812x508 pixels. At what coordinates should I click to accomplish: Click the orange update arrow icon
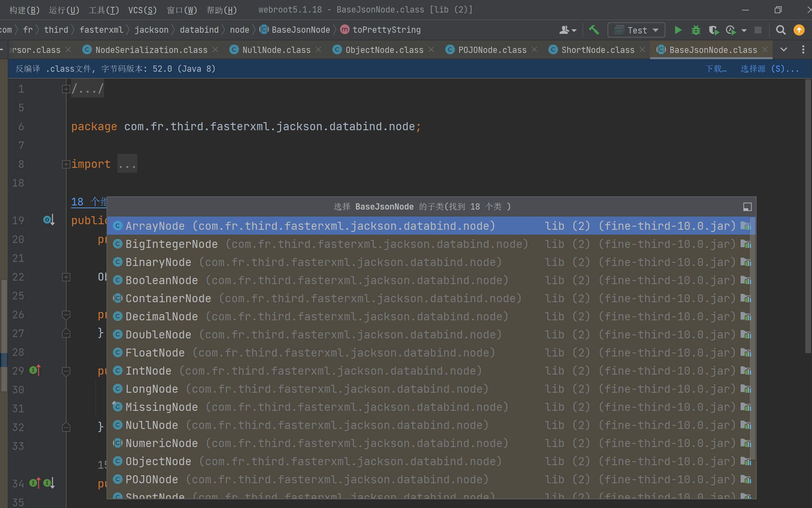[799, 30]
